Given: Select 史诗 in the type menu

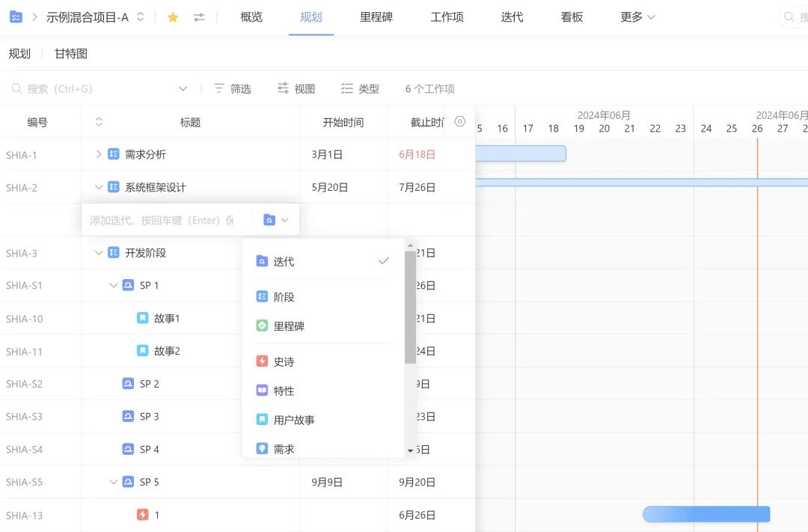Looking at the screenshot, I should pos(322,361).
